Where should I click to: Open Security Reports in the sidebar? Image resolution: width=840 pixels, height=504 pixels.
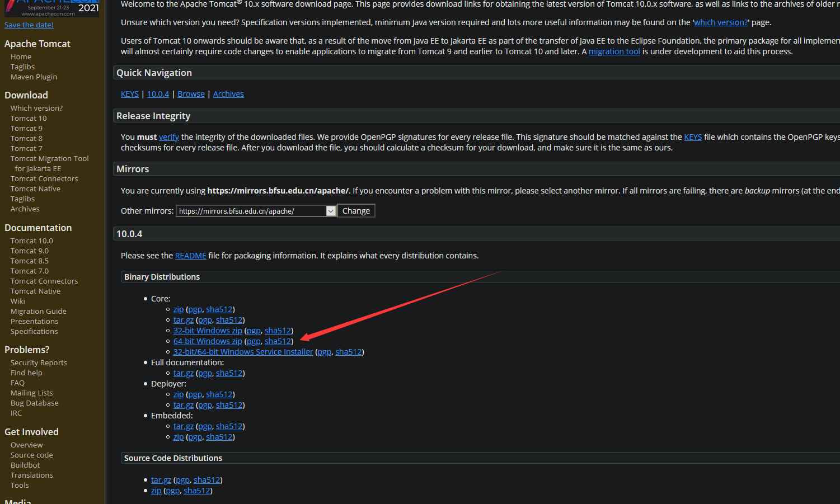39,363
